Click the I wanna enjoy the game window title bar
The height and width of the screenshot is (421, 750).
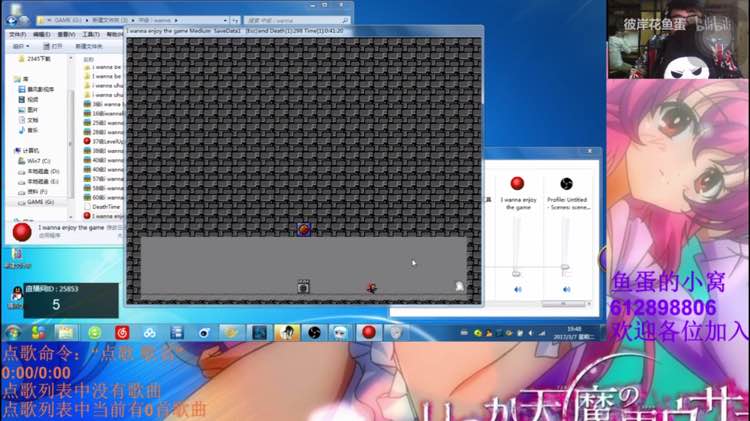point(304,31)
